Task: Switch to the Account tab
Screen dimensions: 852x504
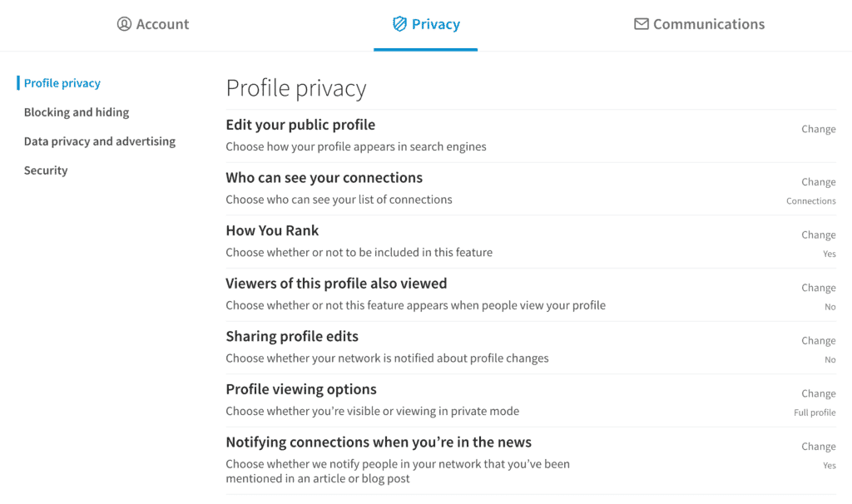Action: point(153,24)
